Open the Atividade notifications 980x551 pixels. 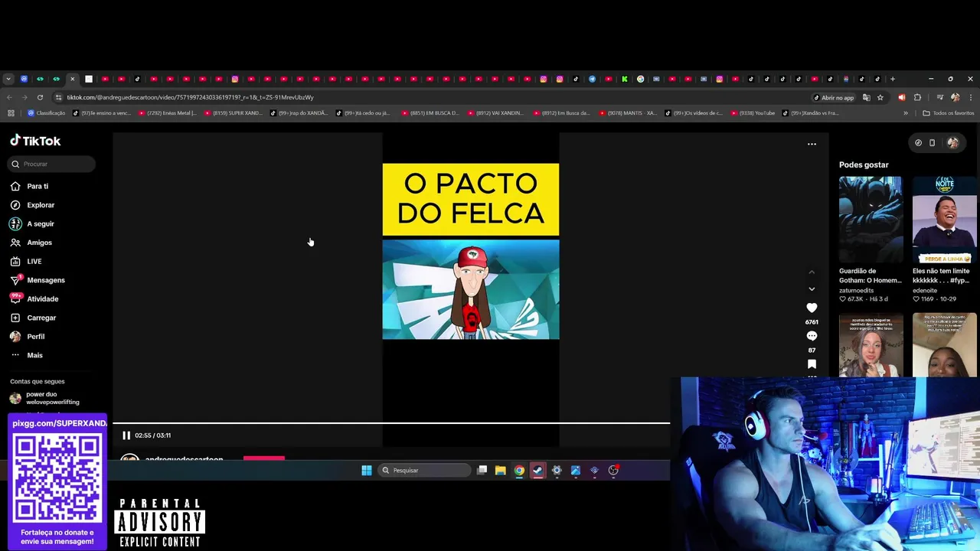click(34, 298)
